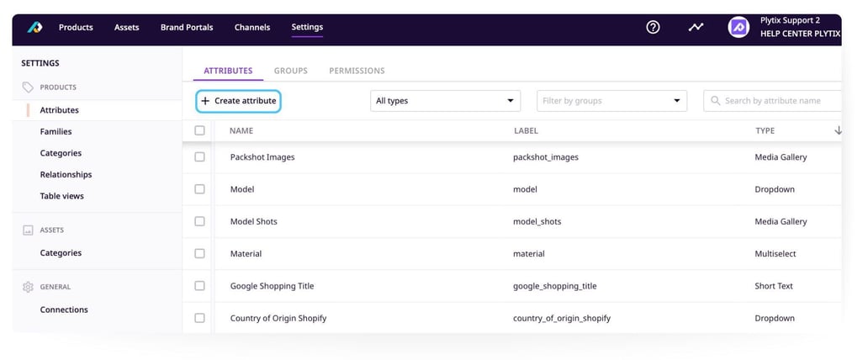Go to Families in settings sidebar
The width and height of the screenshot is (868, 360).
[56, 131]
